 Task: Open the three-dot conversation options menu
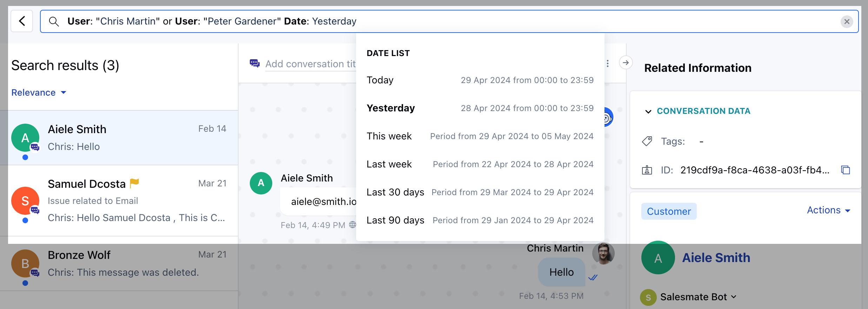[608, 63]
